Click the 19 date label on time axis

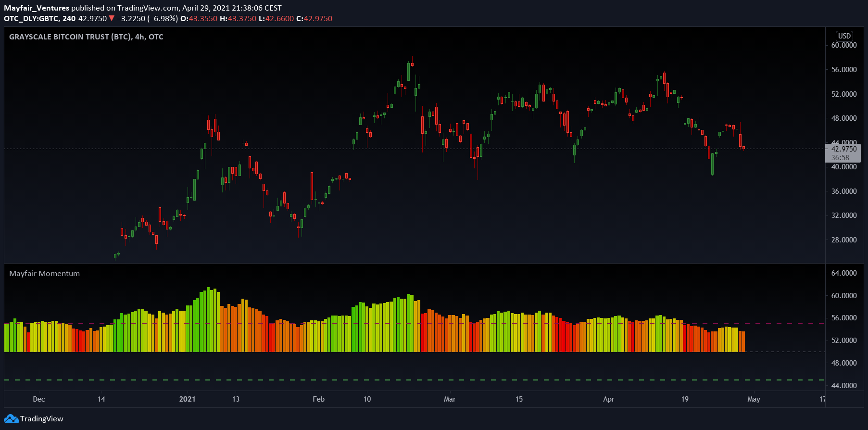tap(685, 399)
